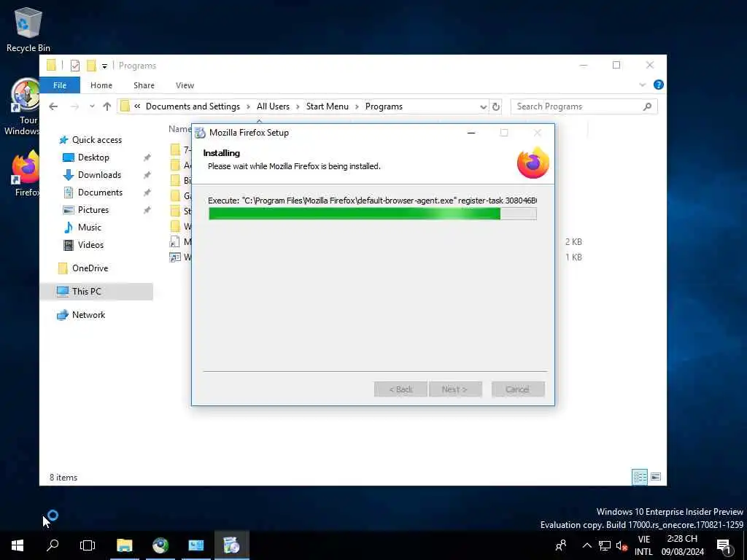Select OneDrive in the navigation pane

(x=90, y=268)
